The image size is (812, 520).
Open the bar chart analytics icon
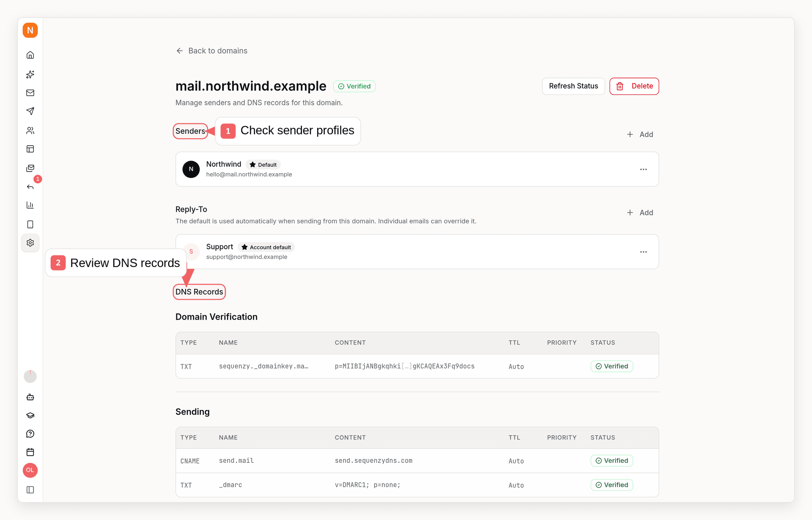point(30,205)
